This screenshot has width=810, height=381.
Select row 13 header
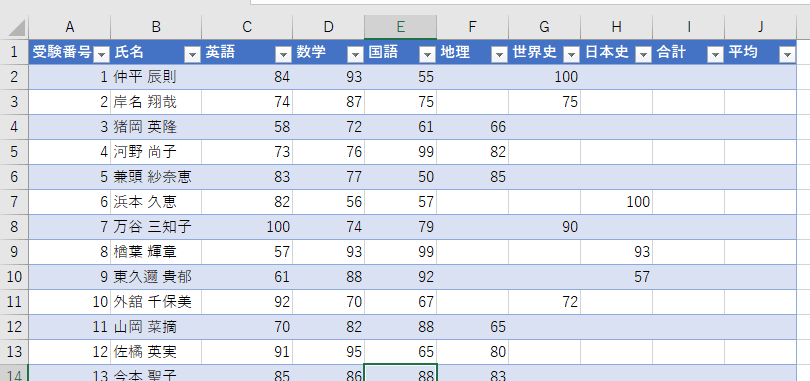[14, 352]
